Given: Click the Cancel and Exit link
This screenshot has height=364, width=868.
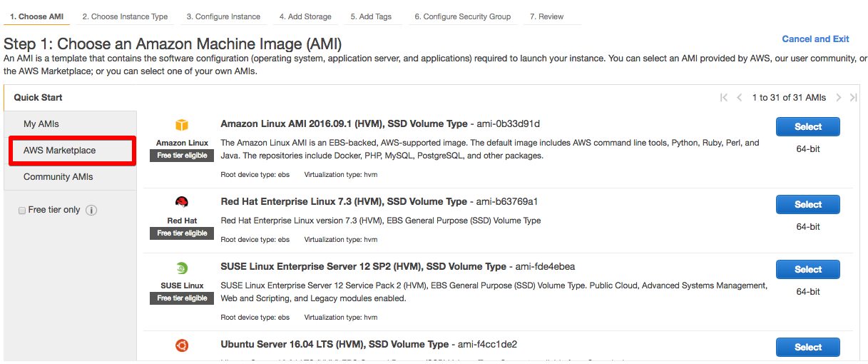Looking at the screenshot, I should point(815,39).
